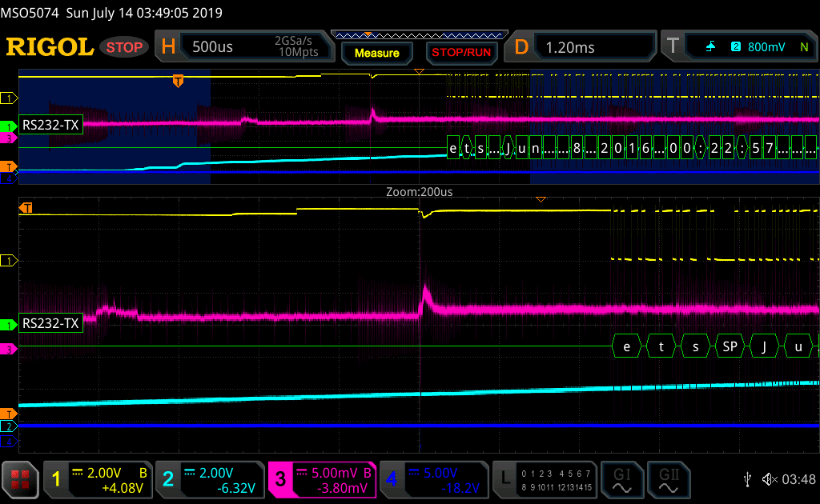Open the Measure menu
This screenshot has width=820, height=504.
[x=376, y=53]
